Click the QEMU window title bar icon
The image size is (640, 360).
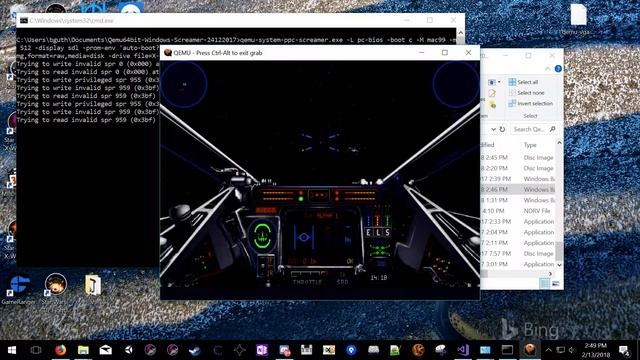pyautogui.click(x=167, y=53)
